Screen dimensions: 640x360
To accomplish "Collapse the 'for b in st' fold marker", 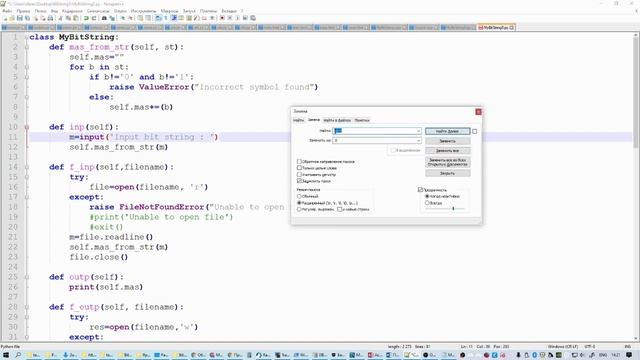I will click(x=27, y=67).
